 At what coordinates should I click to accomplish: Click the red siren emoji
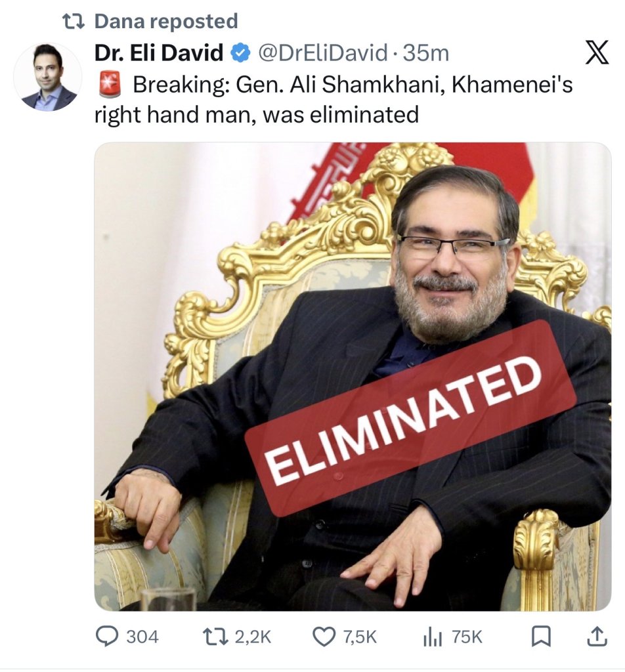click(110, 84)
